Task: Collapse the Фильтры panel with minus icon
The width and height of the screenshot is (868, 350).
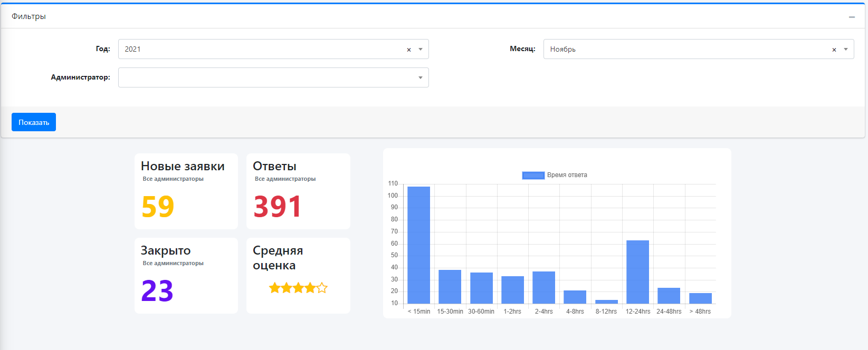Action: 852,17
